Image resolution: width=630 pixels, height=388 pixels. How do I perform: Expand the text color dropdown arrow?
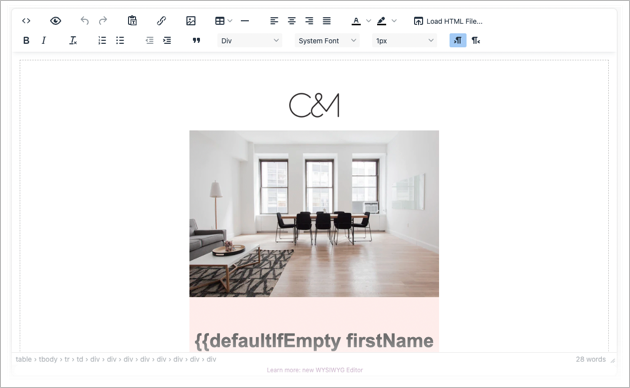368,20
